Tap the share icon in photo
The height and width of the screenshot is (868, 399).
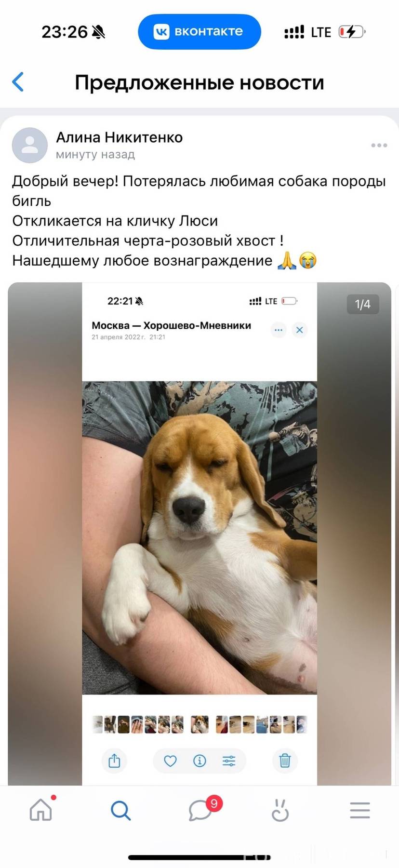(114, 761)
